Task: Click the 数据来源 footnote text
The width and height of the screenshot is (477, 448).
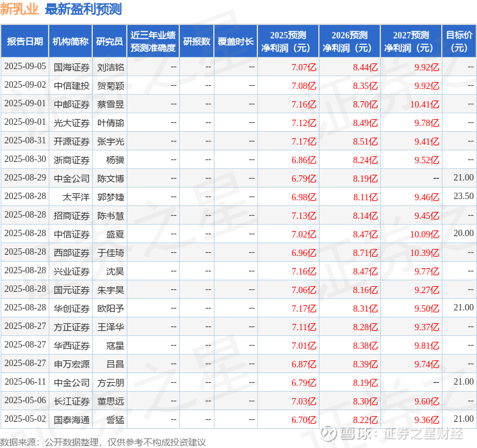Action: tap(103, 442)
